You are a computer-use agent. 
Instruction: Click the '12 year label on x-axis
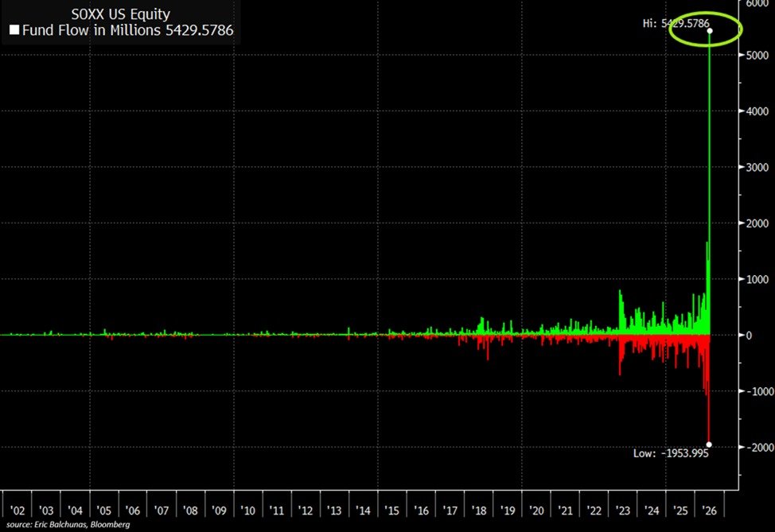tap(306, 511)
